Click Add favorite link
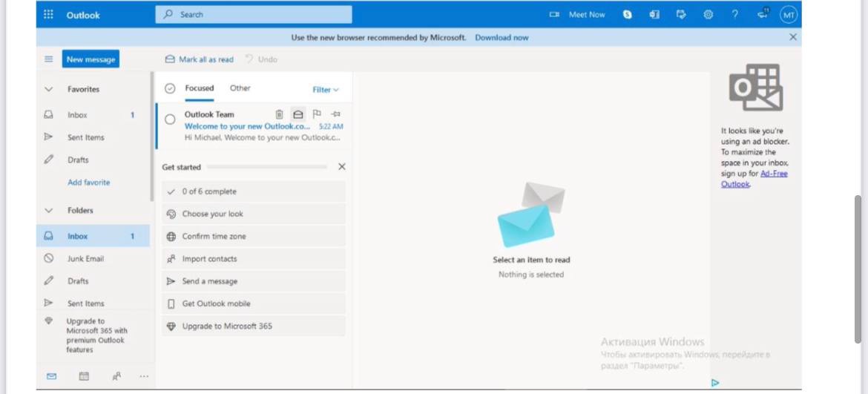 pyautogui.click(x=88, y=182)
